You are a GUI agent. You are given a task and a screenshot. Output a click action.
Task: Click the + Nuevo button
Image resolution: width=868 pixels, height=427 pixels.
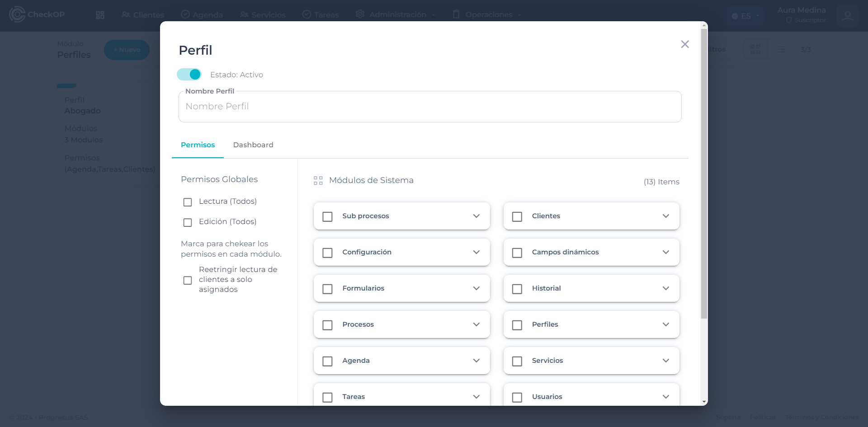point(127,50)
